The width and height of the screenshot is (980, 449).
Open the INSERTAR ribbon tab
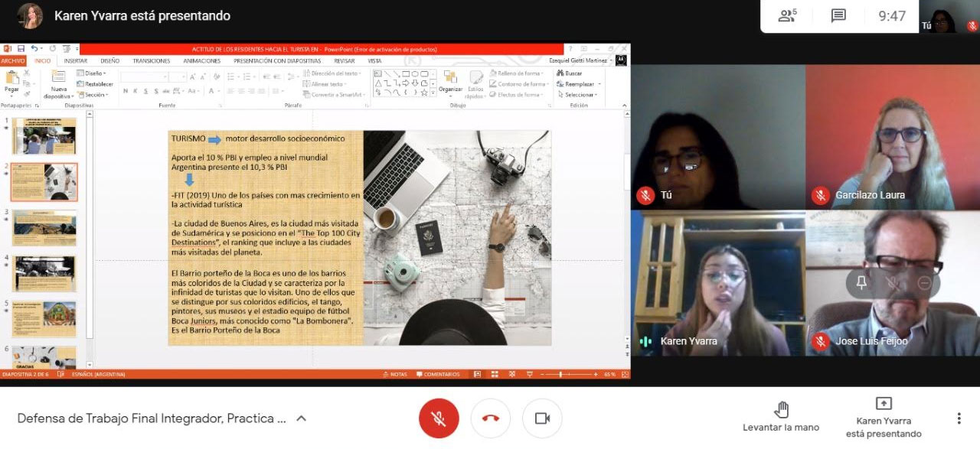coord(75,60)
